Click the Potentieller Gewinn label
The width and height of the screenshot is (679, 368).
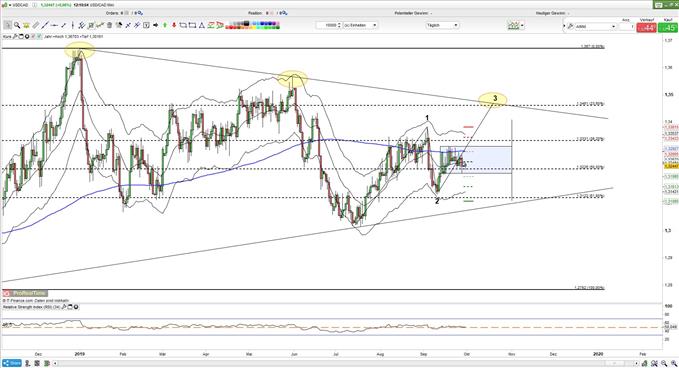(411, 13)
